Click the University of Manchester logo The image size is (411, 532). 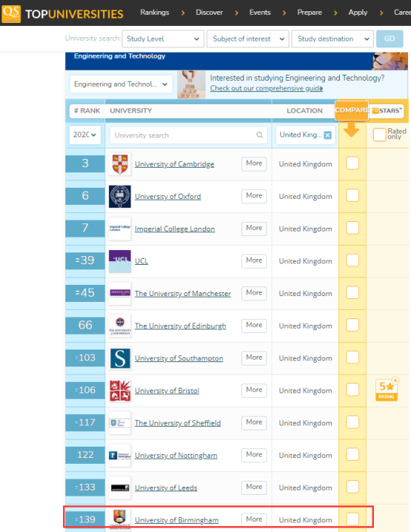pos(119,294)
